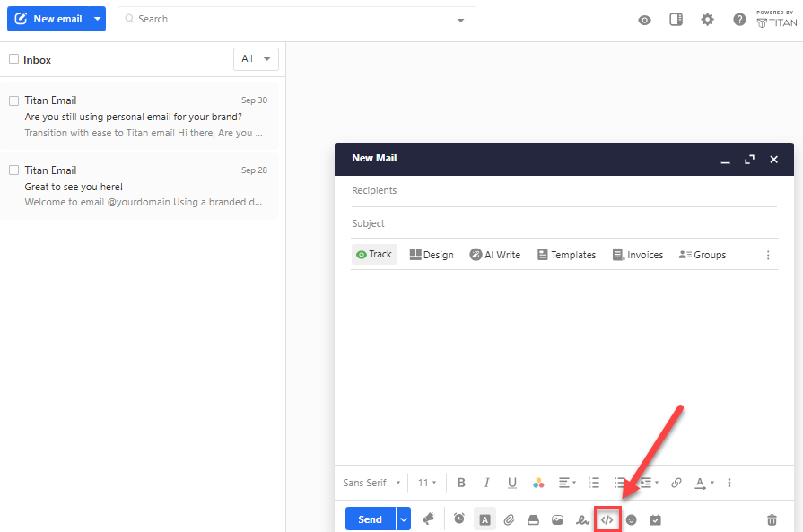This screenshot has height=532, width=803.
Task: Open the All filter dropdown
Action: coord(256,59)
